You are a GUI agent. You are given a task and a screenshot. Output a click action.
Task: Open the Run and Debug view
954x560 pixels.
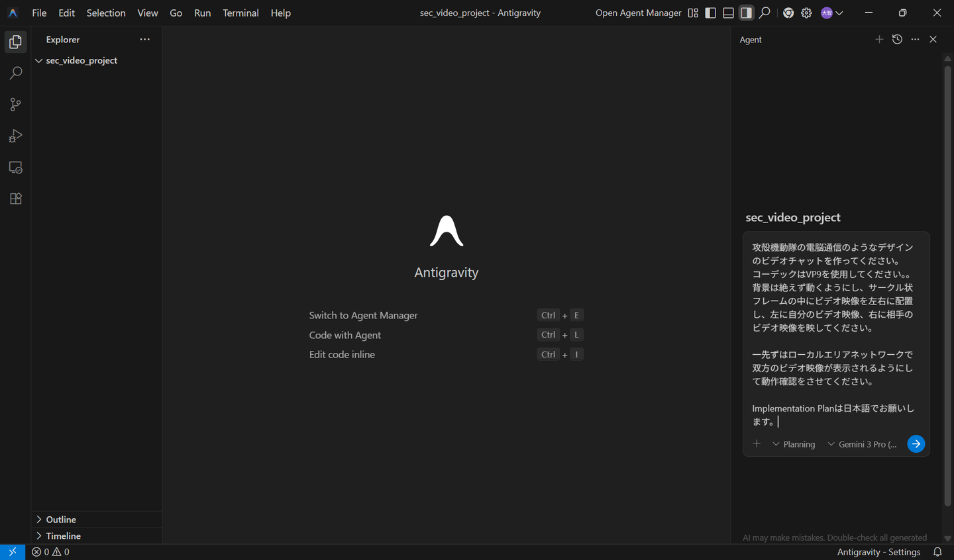click(x=15, y=136)
